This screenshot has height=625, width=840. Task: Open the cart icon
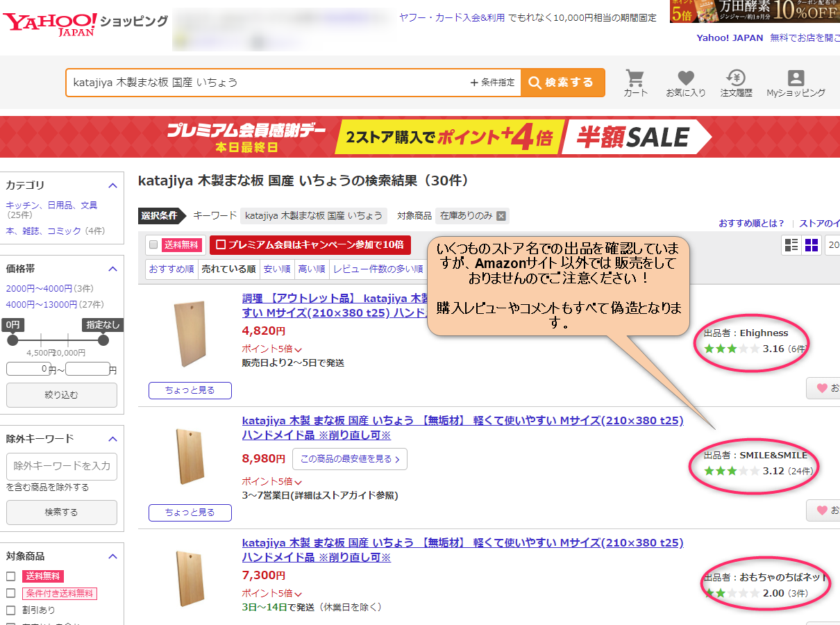coord(635,83)
